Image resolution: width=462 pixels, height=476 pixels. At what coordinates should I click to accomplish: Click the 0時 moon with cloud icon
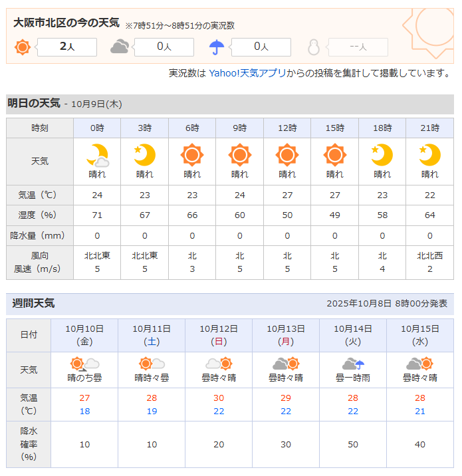click(x=97, y=155)
